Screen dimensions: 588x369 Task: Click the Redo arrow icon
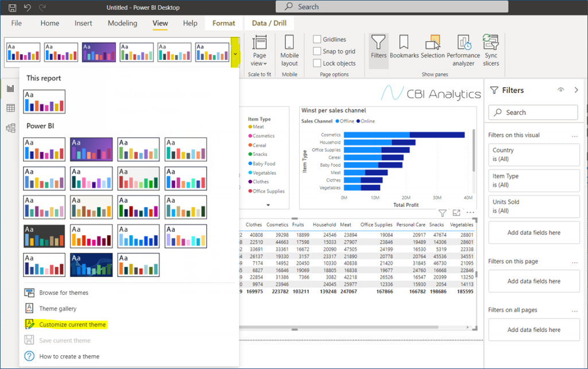(x=42, y=7)
